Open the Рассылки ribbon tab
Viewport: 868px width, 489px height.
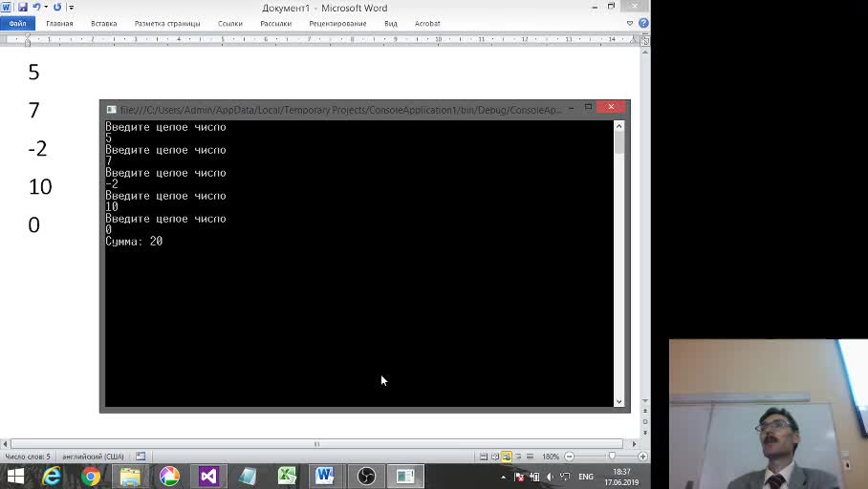pos(275,23)
